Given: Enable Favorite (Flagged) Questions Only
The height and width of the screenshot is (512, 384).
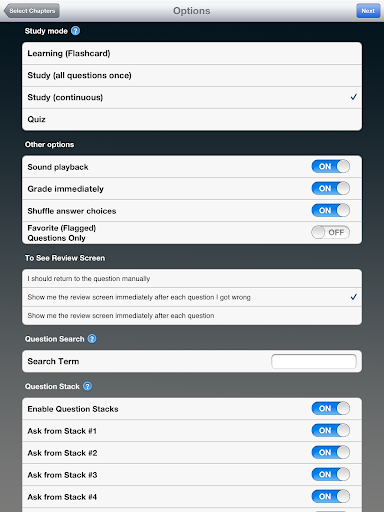Looking at the screenshot, I should pos(331,232).
